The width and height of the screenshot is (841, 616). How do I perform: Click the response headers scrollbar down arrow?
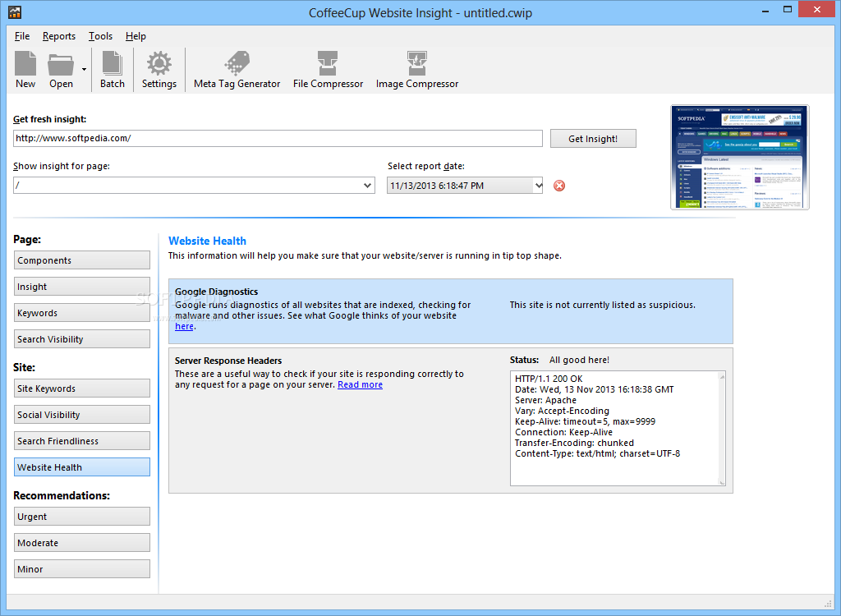point(722,481)
